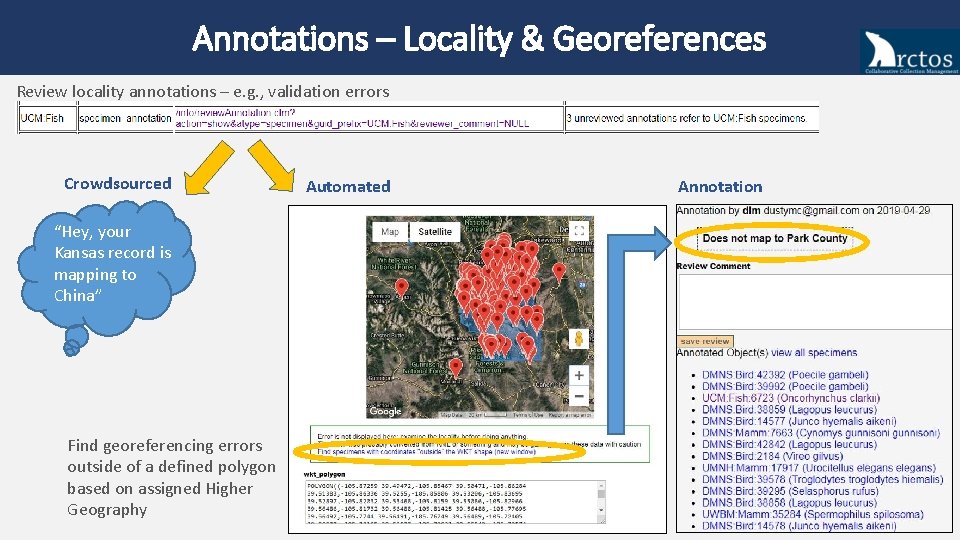This screenshot has height=540, width=960.
Task: Open UMNH:Mamm:17917 (Urocitellus elegans) record
Action: 819,468
